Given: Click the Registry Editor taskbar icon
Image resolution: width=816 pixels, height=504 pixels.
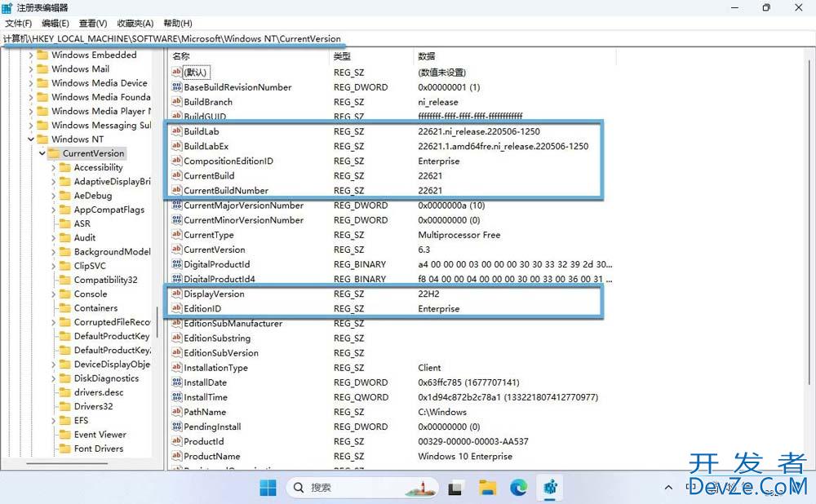Looking at the screenshot, I should (x=551, y=488).
